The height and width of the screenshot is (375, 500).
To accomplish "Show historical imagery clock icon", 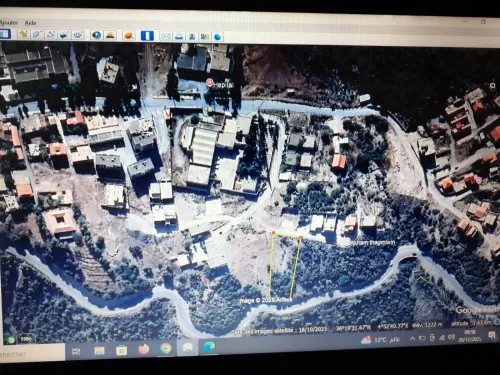I will pos(97,35).
